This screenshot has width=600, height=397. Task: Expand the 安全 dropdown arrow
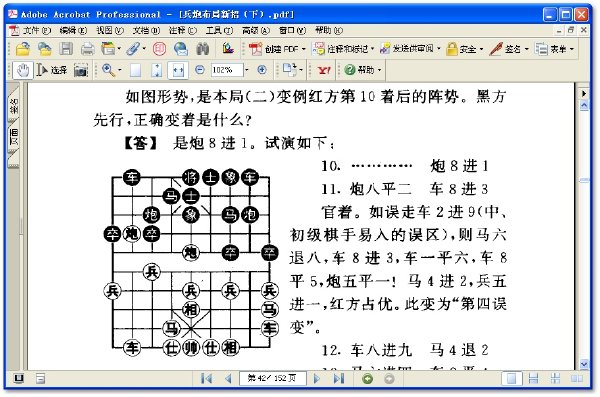pos(481,49)
